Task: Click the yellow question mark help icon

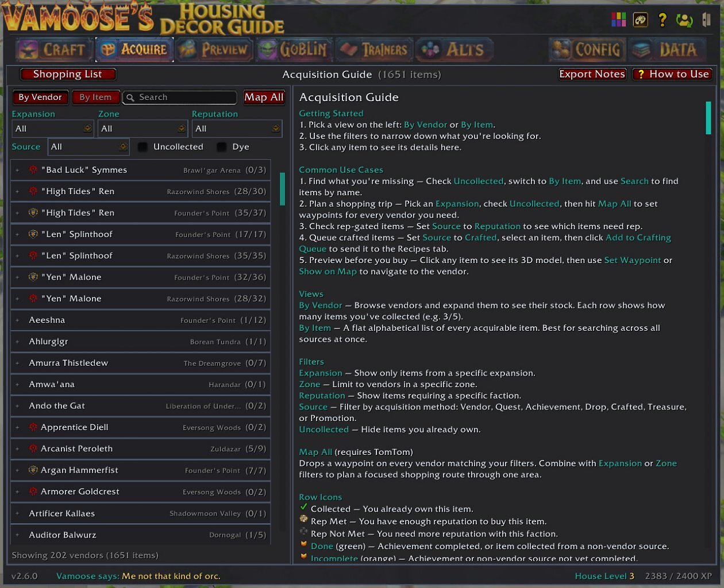Action: point(662,20)
